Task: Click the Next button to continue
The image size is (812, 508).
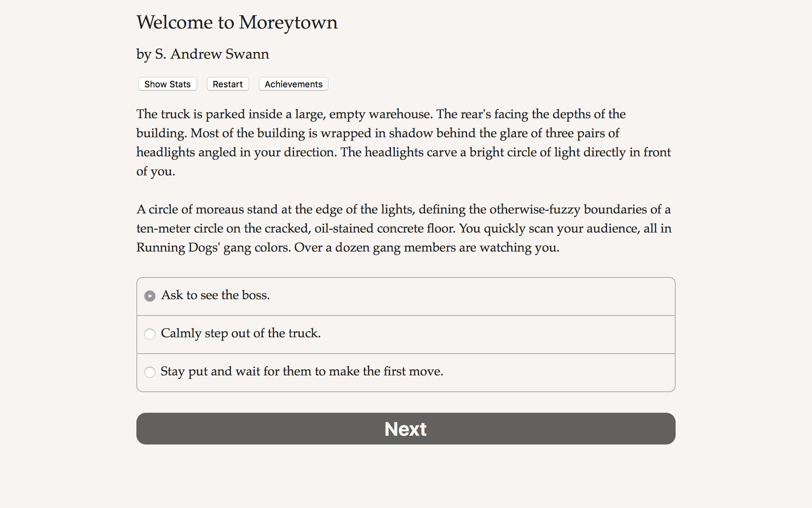Action: (405, 429)
